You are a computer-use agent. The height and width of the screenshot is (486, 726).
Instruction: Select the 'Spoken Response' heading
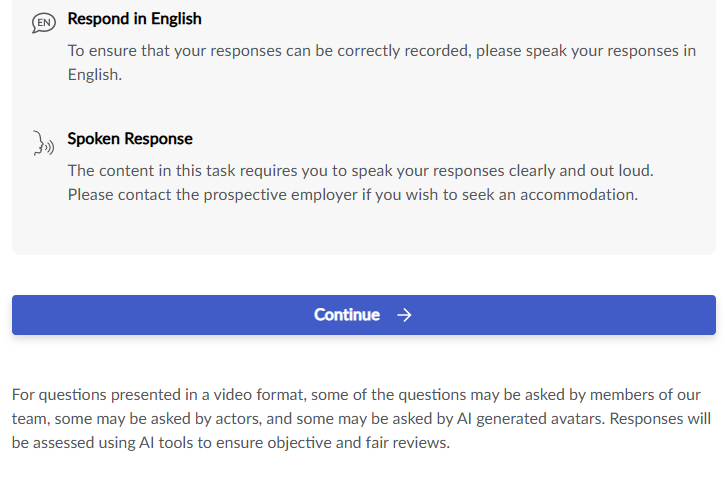click(130, 138)
